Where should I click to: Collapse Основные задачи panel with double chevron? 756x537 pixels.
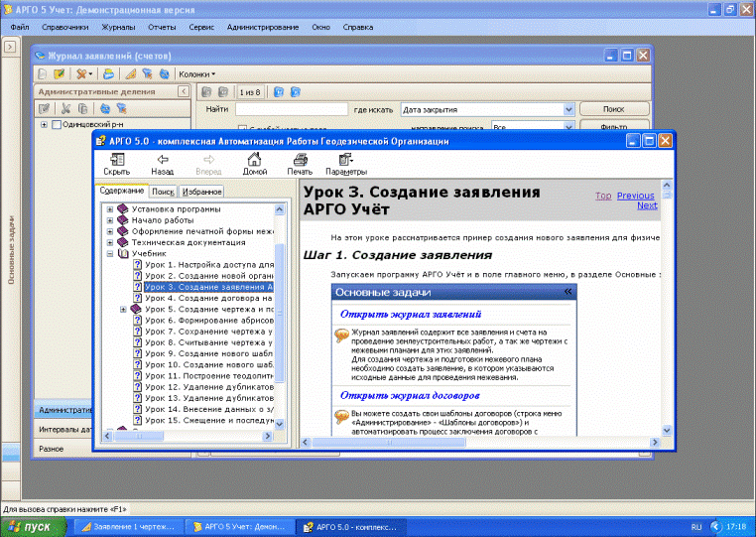(567, 292)
